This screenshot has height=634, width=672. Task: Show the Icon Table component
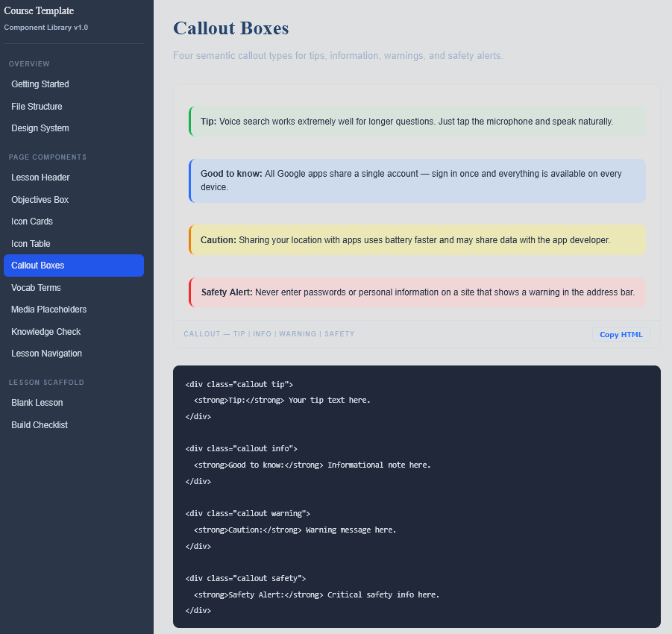point(31,244)
